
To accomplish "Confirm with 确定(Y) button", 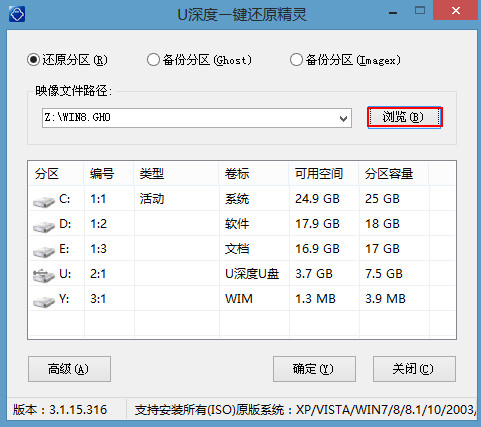I will (314, 369).
